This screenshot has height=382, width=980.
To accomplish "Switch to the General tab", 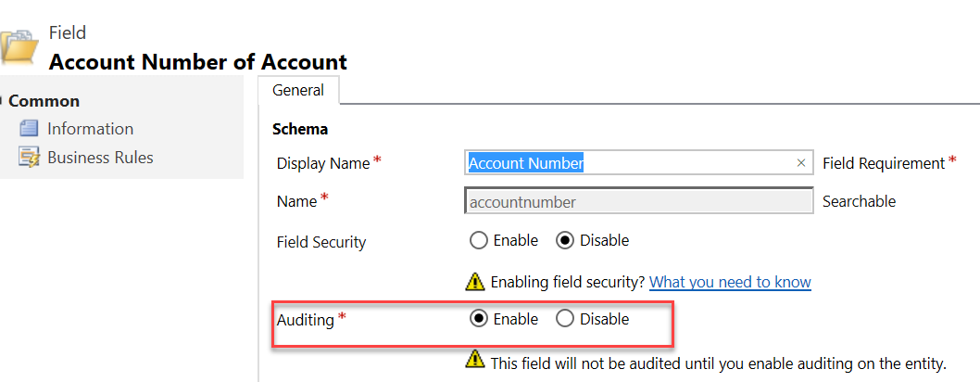I will 298,91.
